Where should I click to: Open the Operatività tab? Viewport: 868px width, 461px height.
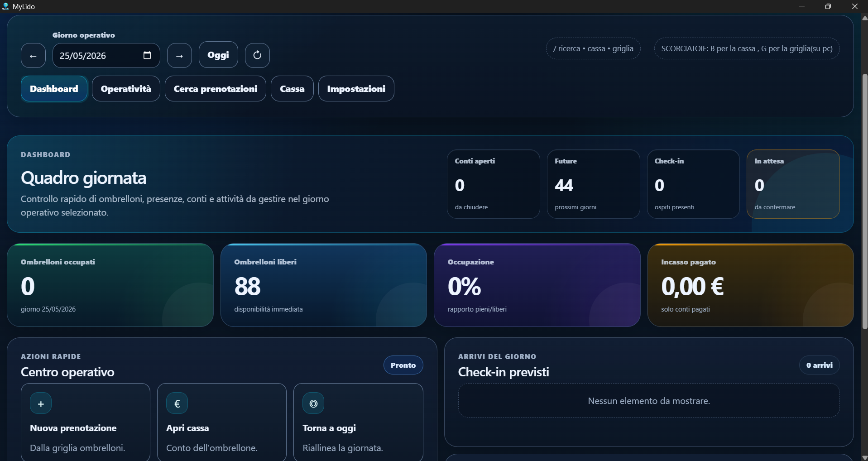(x=126, y=89)
